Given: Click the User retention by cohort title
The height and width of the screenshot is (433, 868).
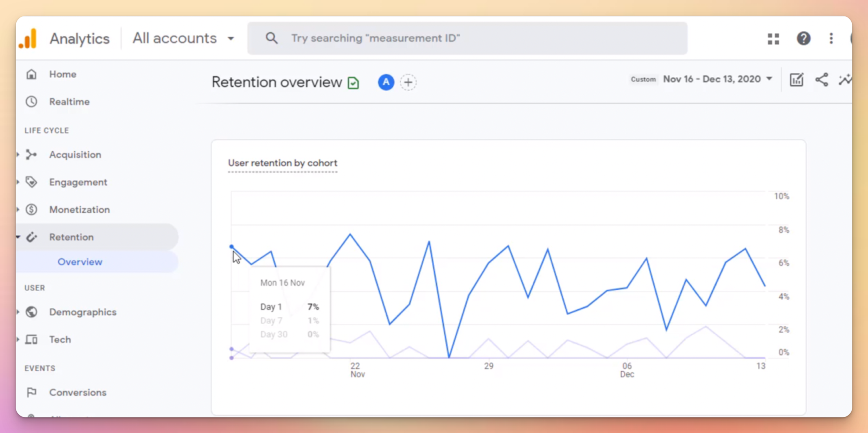Looking at the screenshot, I should [x=282, y=163].
